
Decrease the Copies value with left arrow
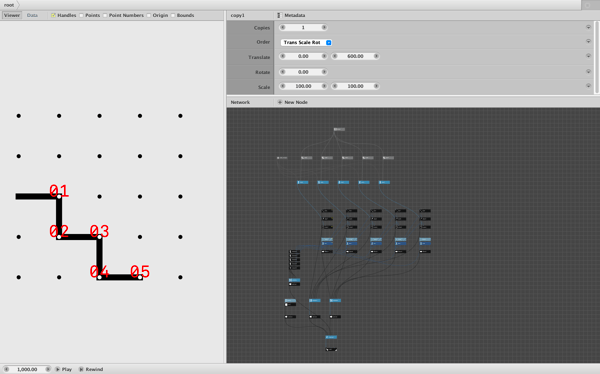click(x=282, y=28)
